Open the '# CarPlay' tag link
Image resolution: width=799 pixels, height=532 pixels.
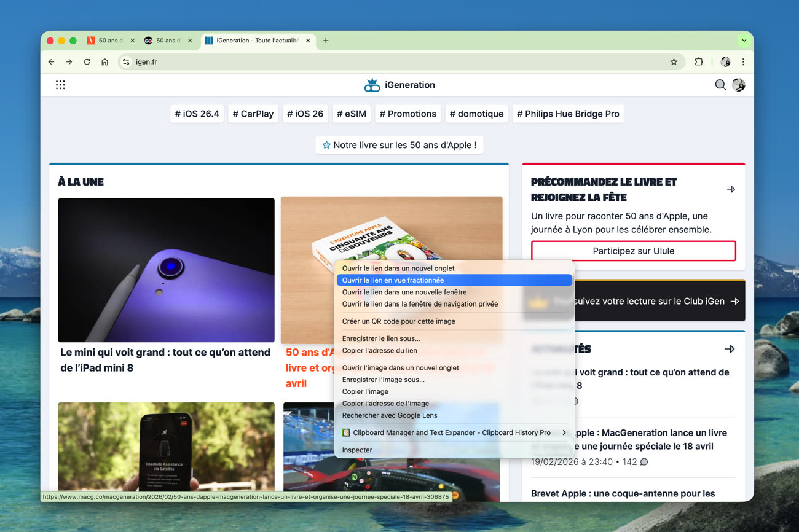click(x=253, y=114)
